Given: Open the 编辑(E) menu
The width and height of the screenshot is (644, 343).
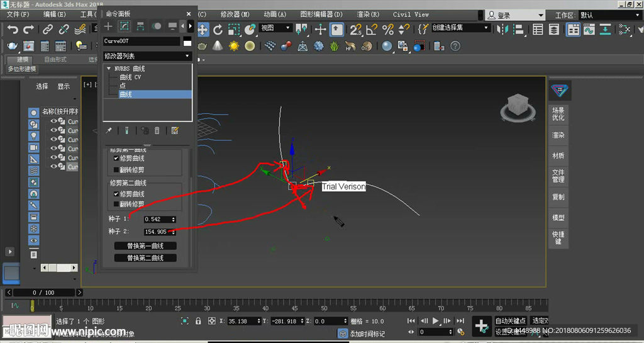Looking at the screenshot, I should (55, 14).
